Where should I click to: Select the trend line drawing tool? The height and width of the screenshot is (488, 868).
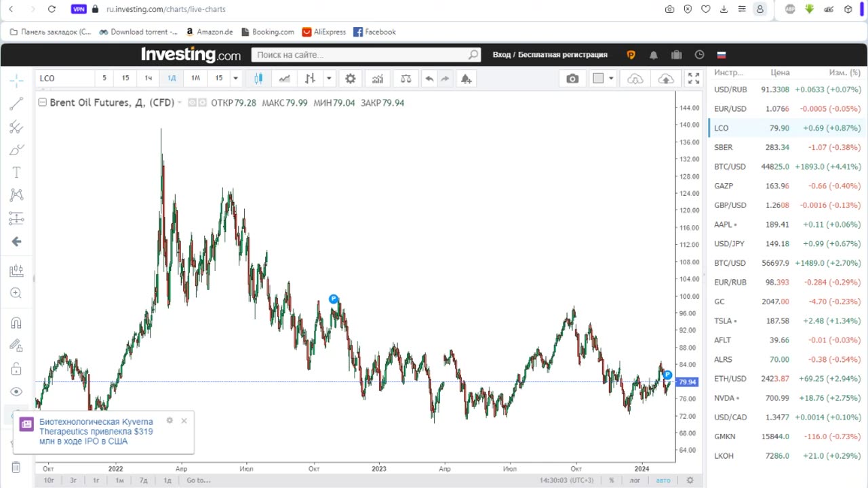pyautogui.click(x=16, y=104)
